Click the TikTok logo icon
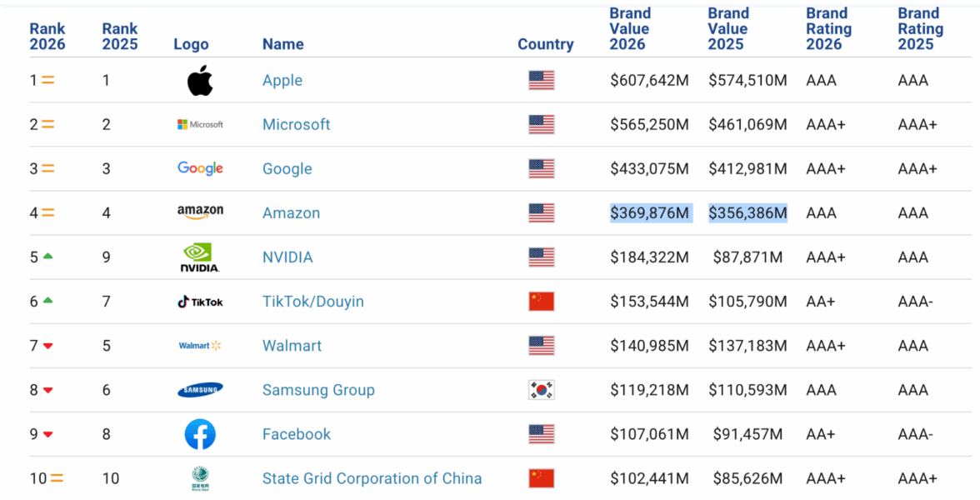The height and width of the screenshot is (500, 980). click(200, 302)
